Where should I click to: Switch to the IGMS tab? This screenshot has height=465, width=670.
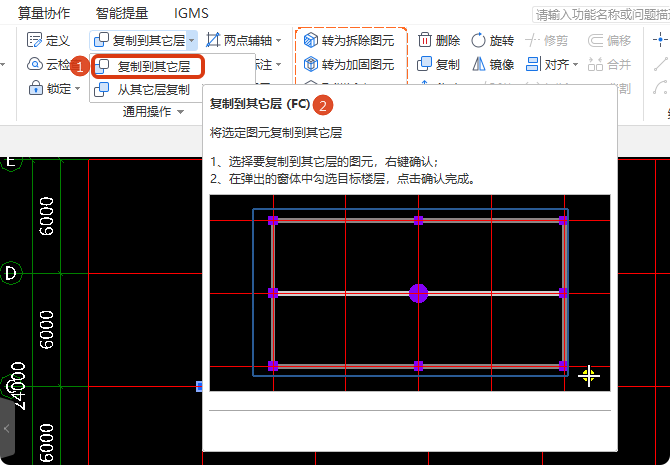click(191, 13)
